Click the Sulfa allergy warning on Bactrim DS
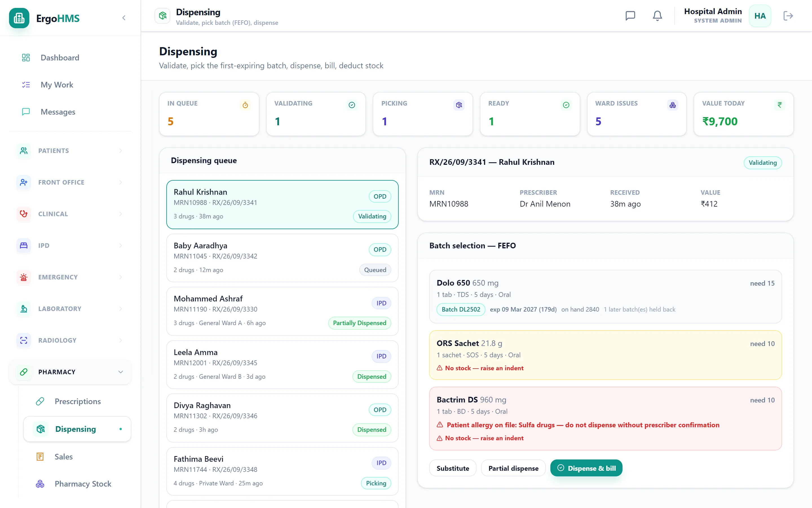This screenshot has height=508, width=812. point(578,425)
